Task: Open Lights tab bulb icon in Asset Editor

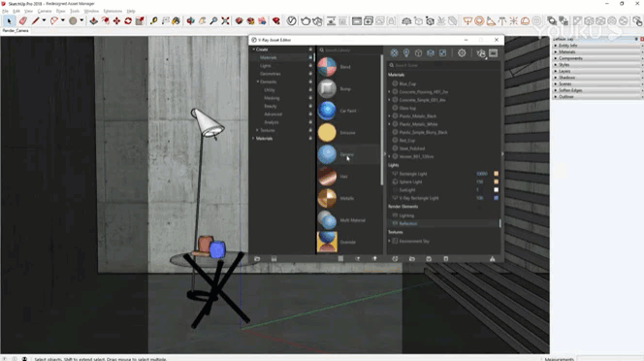Action: point(406,53)
